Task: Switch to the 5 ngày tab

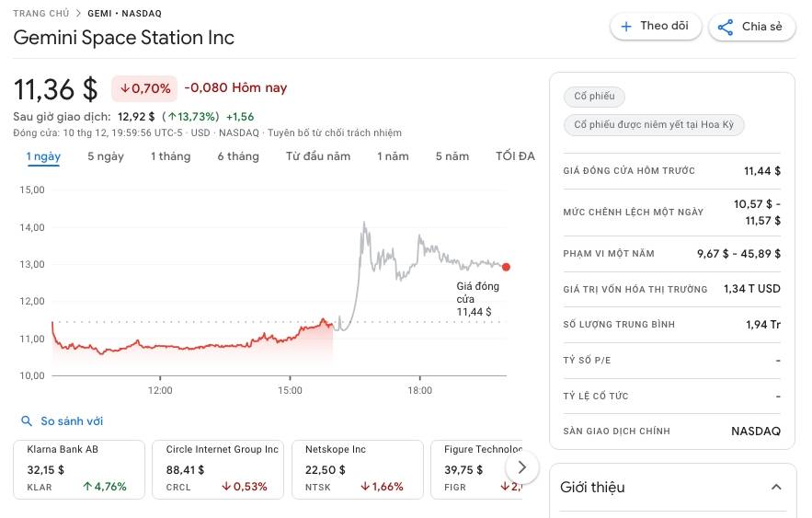Action: (106, 156)
